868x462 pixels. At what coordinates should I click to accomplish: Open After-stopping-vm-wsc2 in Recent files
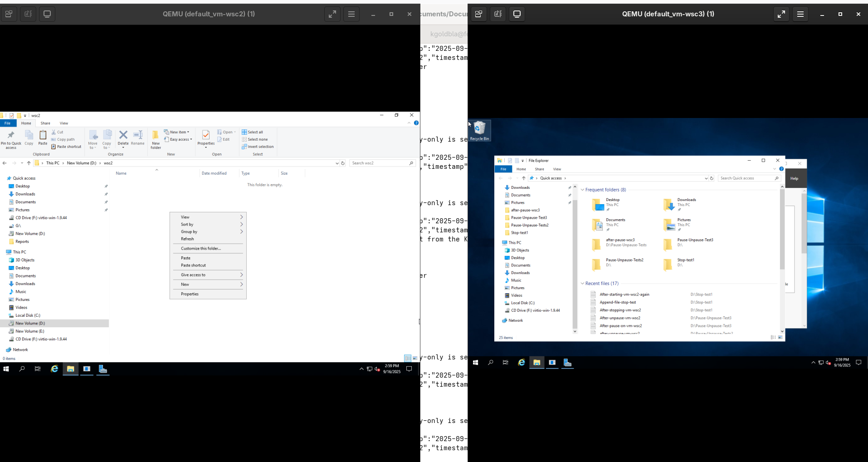tap(620, 310)
